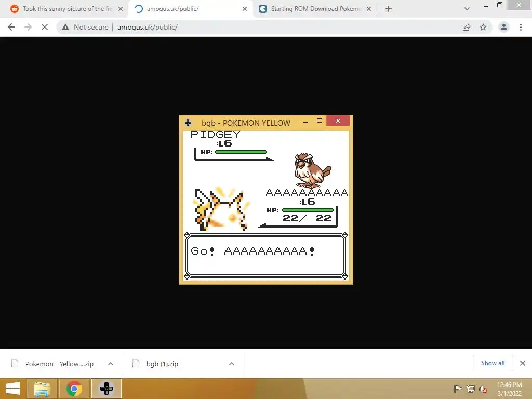Bookmark this page with the star
Image resolution: width=532 pixels, height=399 pixels.
click(483, 27)
